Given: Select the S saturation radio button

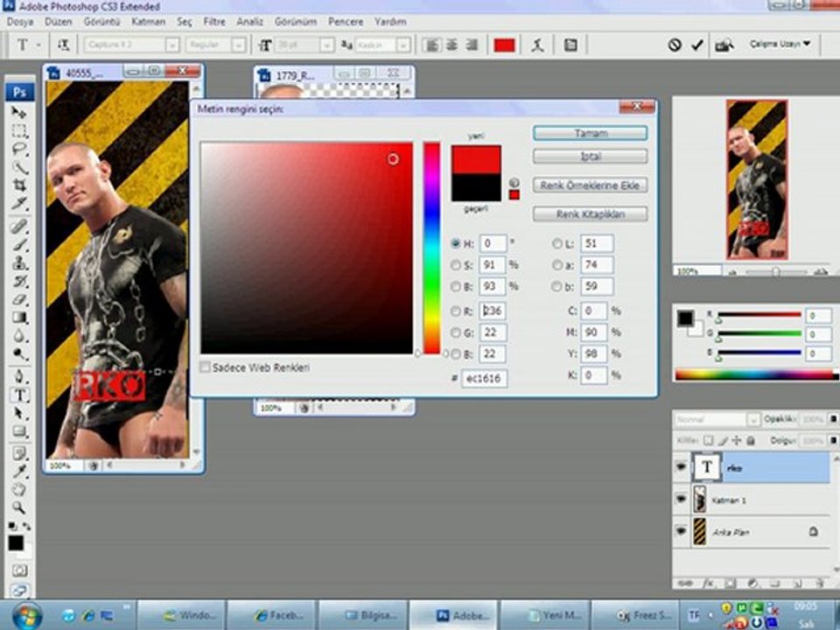Looking at the screenshot, I should [456, 265].
